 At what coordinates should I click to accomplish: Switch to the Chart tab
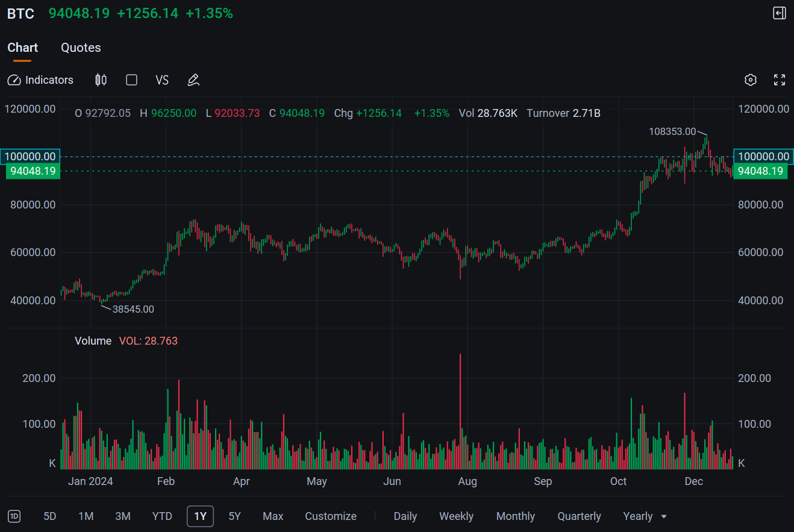(23, 48)
